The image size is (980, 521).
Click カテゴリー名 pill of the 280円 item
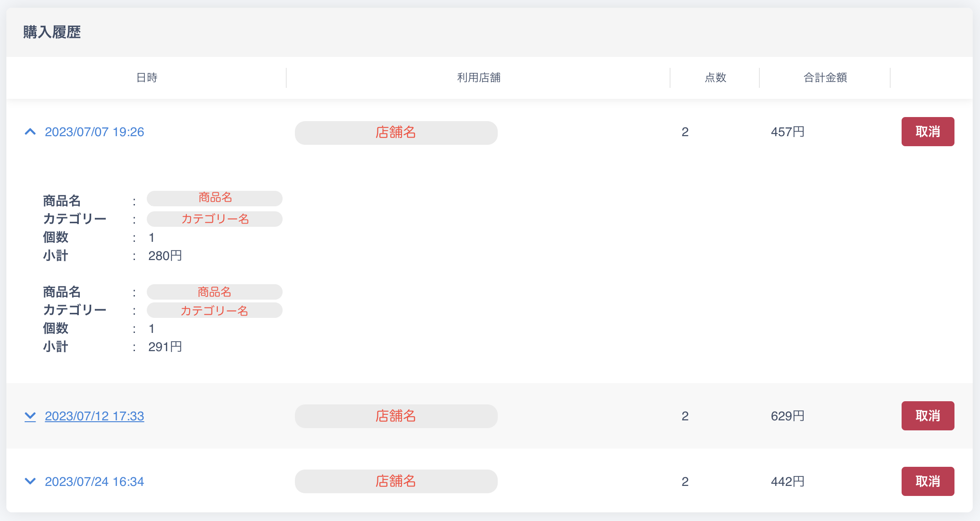point(215,219)
